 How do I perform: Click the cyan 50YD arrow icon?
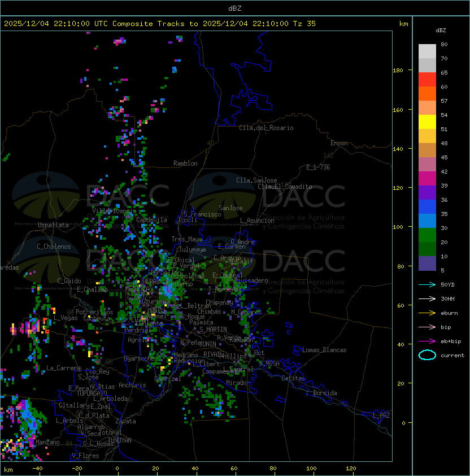pyautogui.click(x=427, y=285)
